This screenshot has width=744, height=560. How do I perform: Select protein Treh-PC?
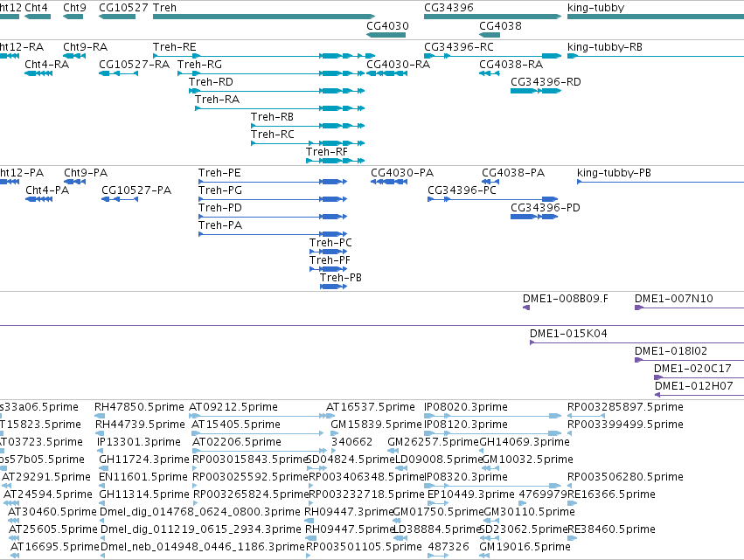tap(330, 243)
